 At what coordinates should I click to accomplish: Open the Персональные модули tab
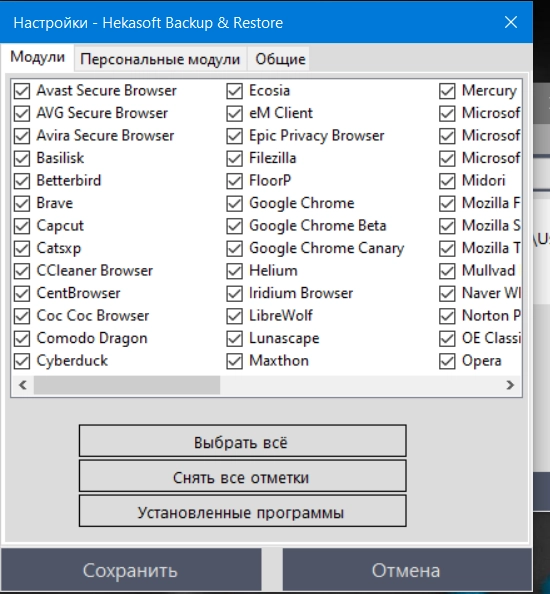click(160, 59)
